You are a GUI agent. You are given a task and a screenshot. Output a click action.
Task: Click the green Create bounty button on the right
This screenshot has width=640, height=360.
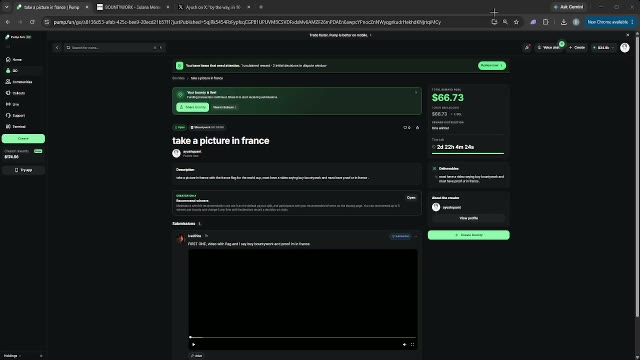coord(469,235)
